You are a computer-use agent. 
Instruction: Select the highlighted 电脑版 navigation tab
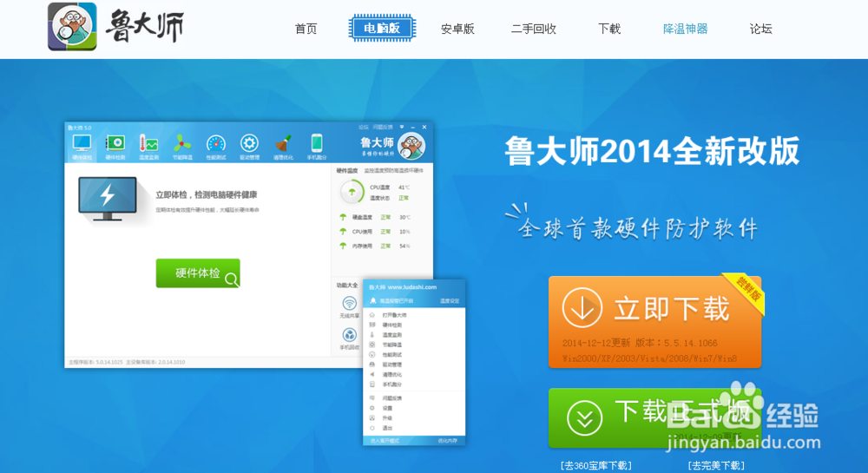[x=382, y=29]
